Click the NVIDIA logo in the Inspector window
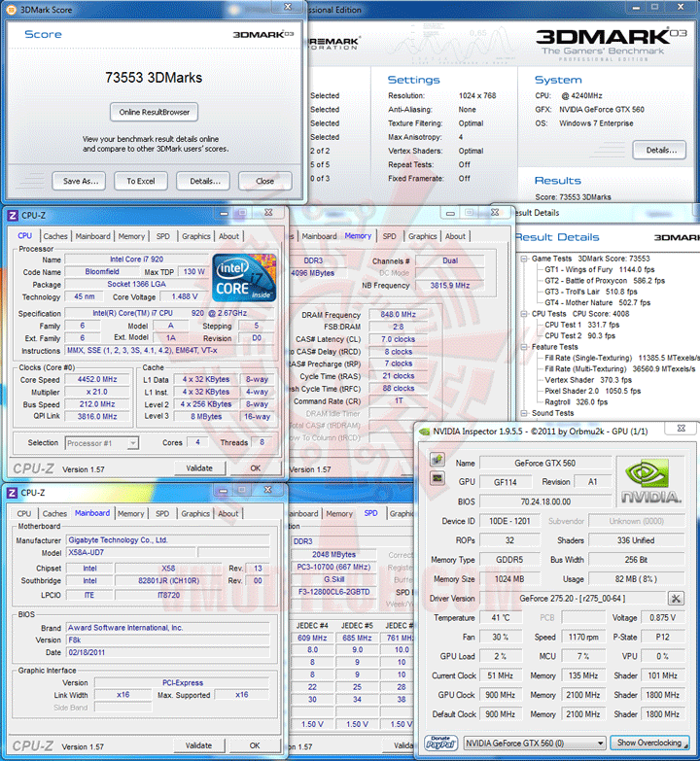This screenshot has width=700, height=761. point(651,481)
